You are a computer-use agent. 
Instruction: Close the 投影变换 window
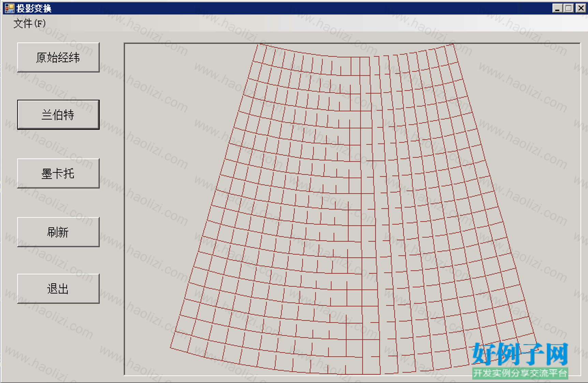[581, 8]
